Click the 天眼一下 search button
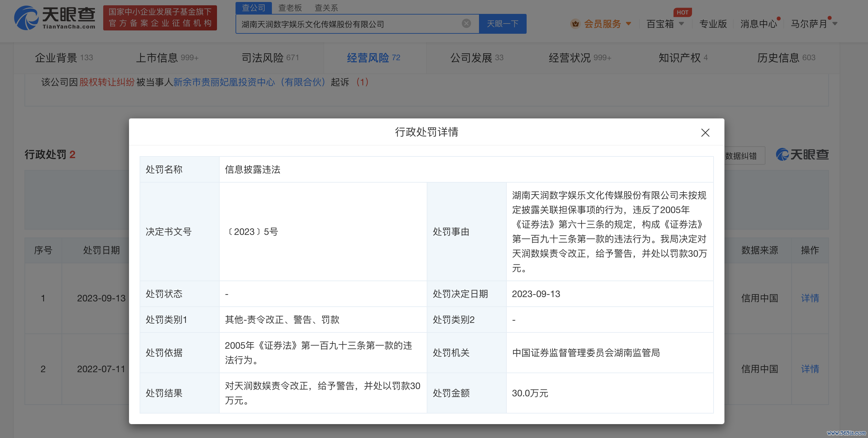868x438 pixels. click(502, 23)
